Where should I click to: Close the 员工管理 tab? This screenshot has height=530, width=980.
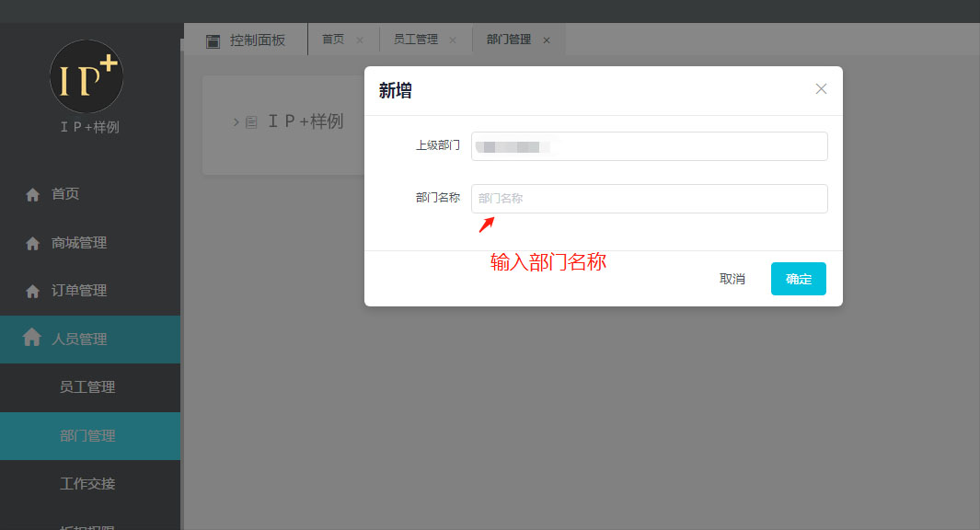(452, 40)
